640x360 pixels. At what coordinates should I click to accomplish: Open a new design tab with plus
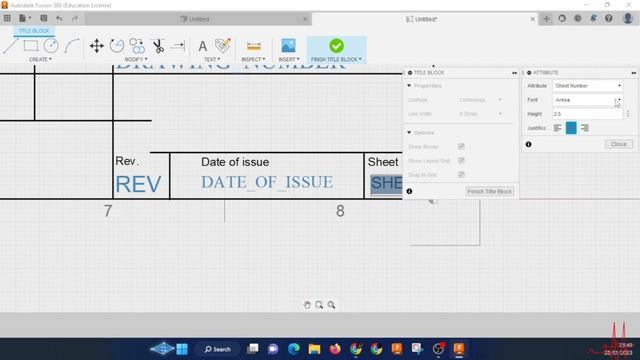coord(546,19)
